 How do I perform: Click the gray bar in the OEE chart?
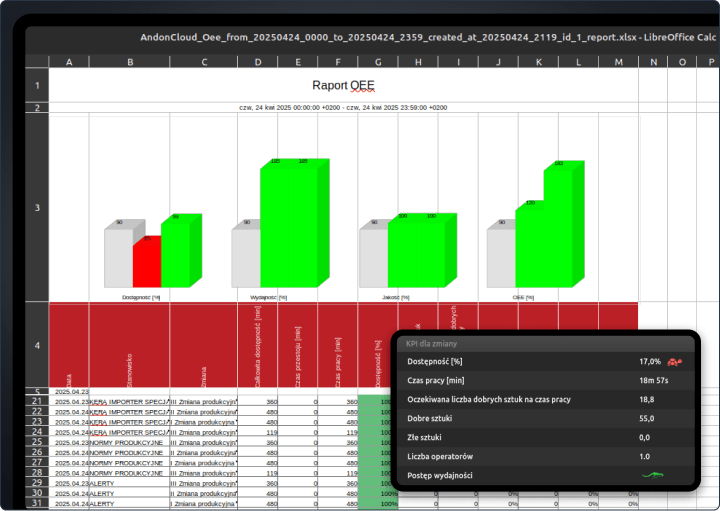pos(500,258)
